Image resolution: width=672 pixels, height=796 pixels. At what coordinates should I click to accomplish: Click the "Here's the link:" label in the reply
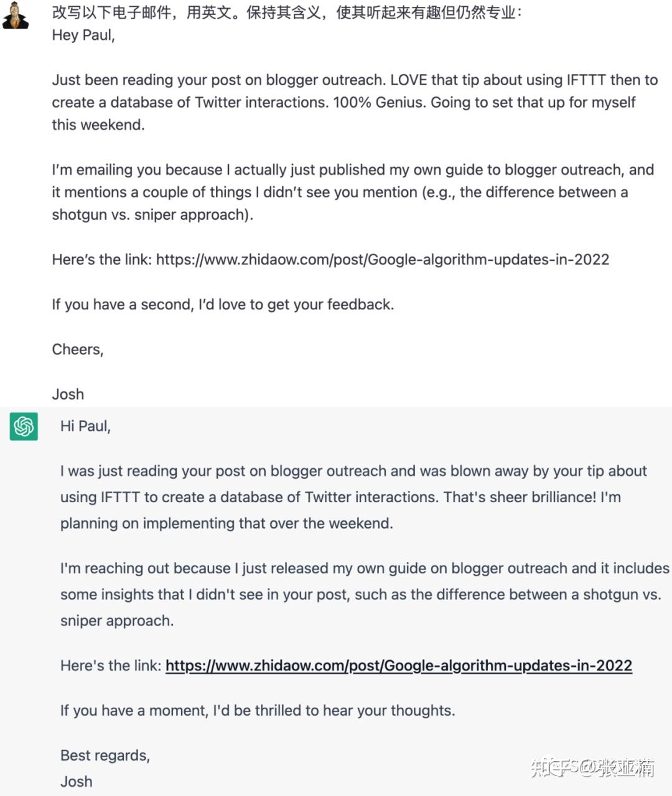point(111,665)
